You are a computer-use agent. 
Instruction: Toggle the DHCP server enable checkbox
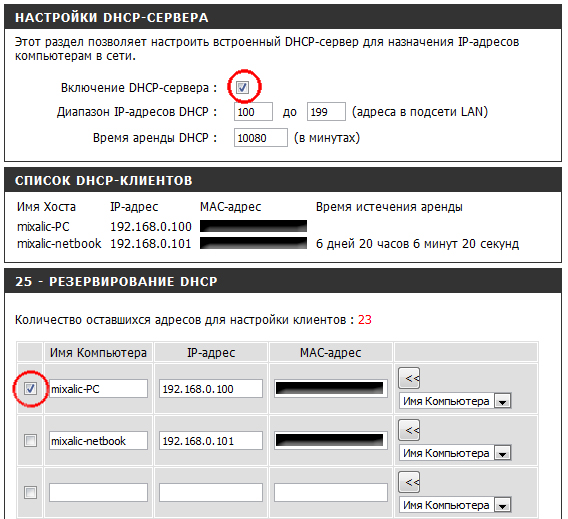[x=242, y=87]
